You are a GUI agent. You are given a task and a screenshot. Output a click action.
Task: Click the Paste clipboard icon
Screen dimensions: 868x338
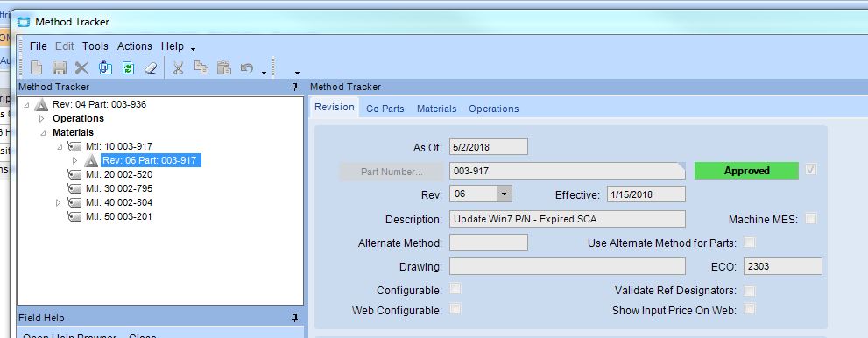223,67
